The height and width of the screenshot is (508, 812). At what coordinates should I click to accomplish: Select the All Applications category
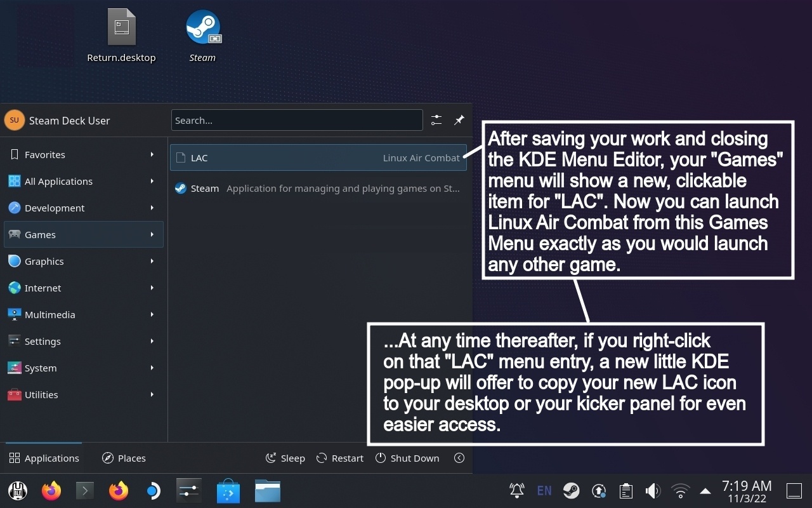click(x=84, y=181)
